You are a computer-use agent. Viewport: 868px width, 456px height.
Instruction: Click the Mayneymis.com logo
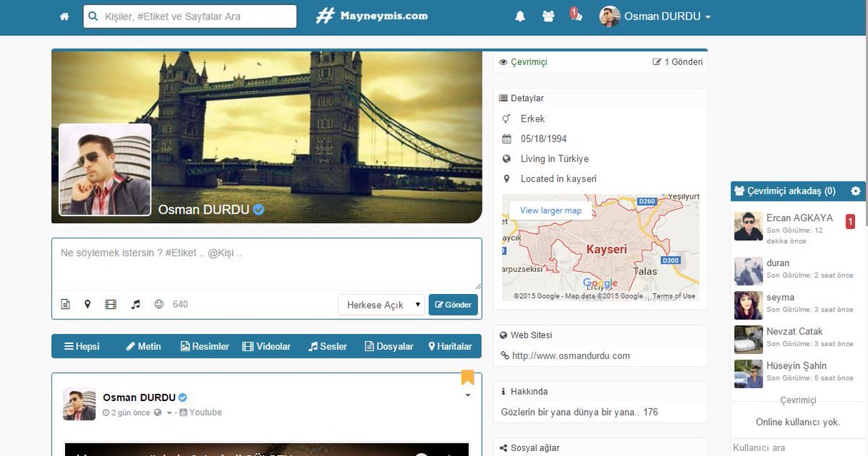pos(372,15)
